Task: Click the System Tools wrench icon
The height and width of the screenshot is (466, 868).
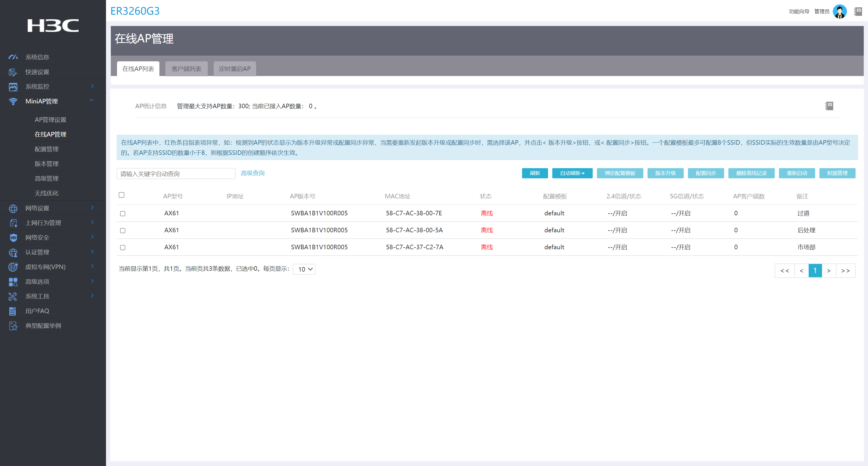Action: [x=13, y=296]
